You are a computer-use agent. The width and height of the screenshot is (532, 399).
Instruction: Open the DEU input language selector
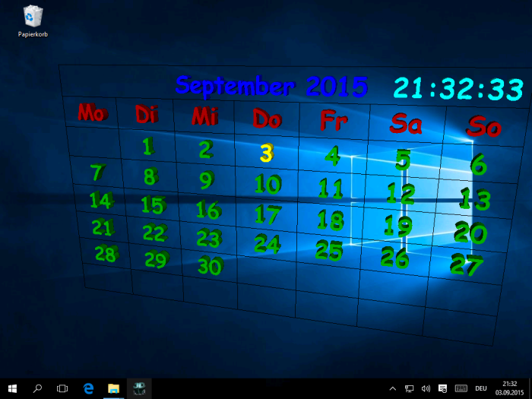coord(480,388)
